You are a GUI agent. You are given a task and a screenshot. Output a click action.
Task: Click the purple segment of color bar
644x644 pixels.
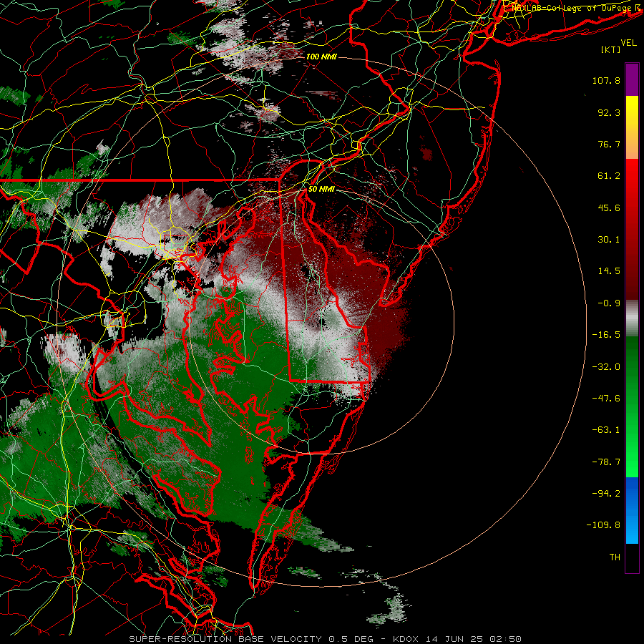632,79
